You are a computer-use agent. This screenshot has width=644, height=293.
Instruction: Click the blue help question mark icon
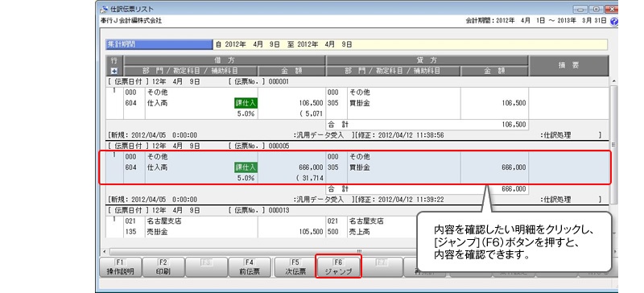(x=614, y=22)
